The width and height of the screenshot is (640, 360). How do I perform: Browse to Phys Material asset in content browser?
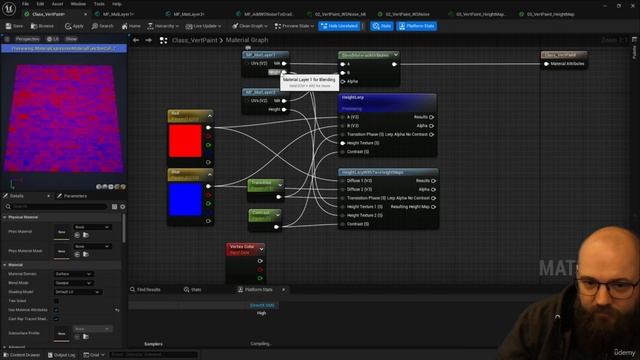point(86,235)
